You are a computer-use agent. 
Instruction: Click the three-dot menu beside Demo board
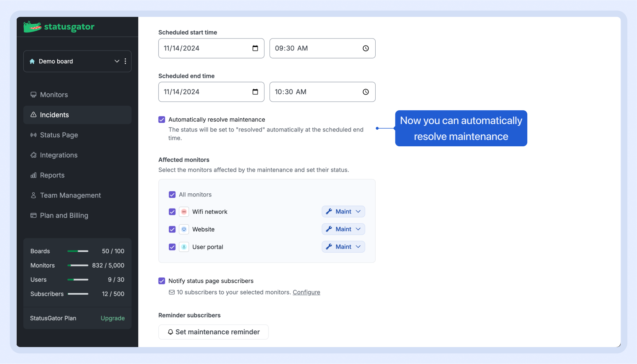click(125, 61)
